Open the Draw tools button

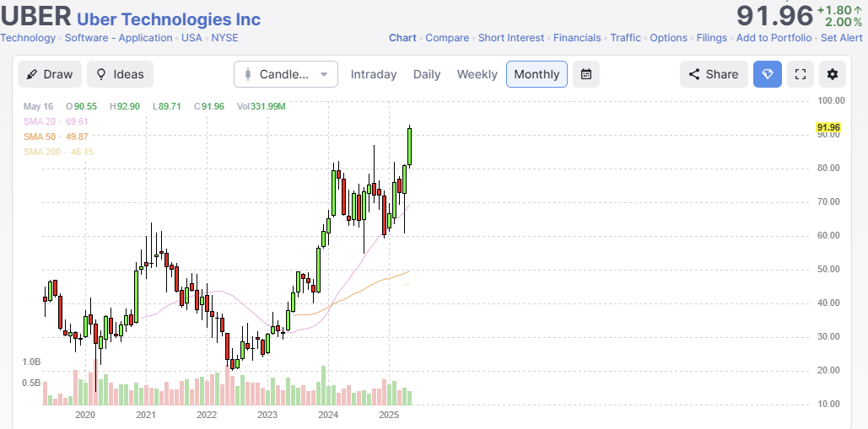click(x=49, y=74)
